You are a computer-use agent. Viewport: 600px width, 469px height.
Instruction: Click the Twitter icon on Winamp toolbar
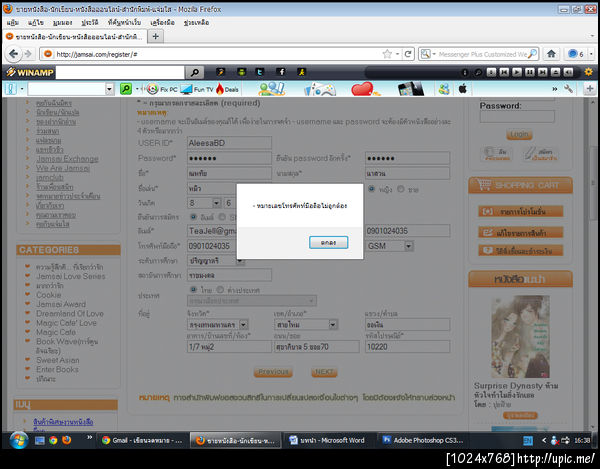pyautogui.click(x=260, y=72)
